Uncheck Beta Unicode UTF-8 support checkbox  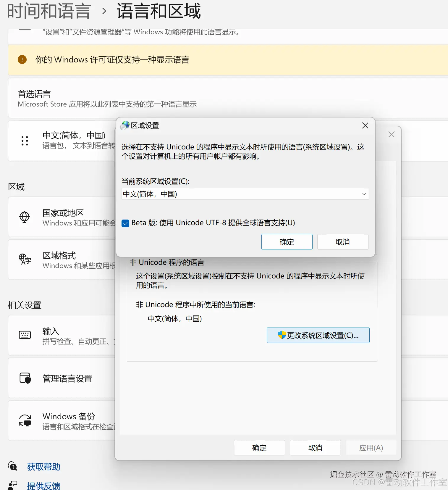point(125,223)
